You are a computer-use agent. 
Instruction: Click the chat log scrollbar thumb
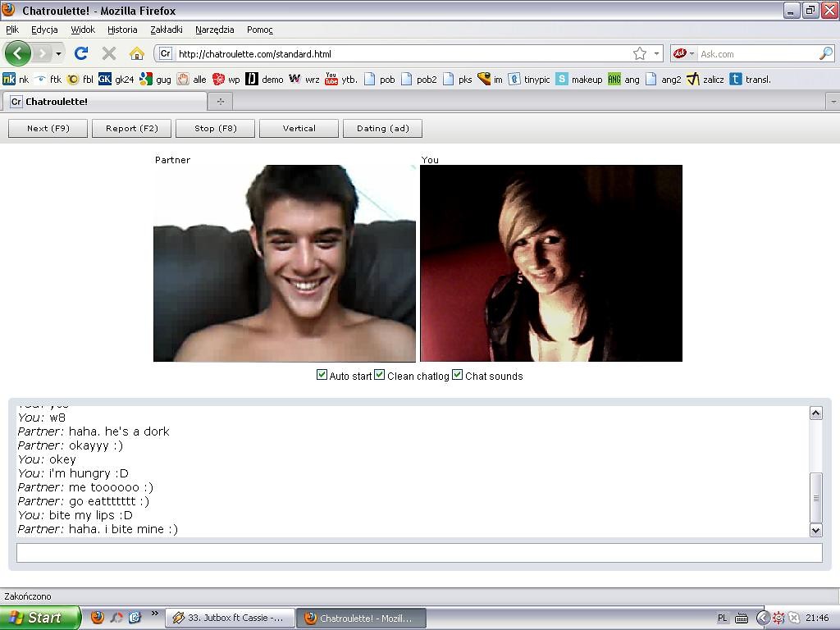pyautogui.click(x=816, y=497)
